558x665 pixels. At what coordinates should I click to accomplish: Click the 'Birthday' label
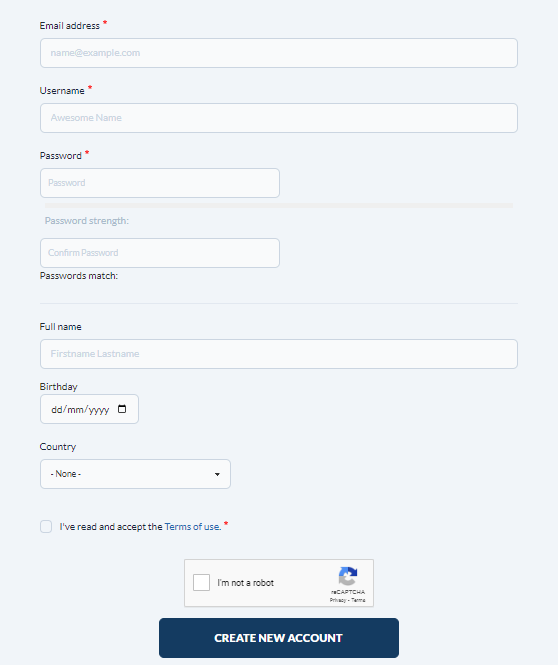[59, 387]
